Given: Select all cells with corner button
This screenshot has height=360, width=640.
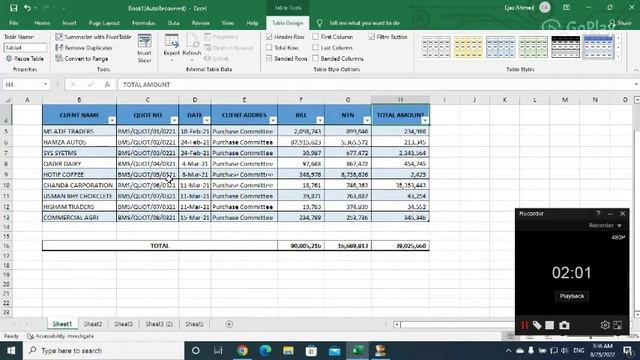Looking at the screenshot, I should (7, 100).
